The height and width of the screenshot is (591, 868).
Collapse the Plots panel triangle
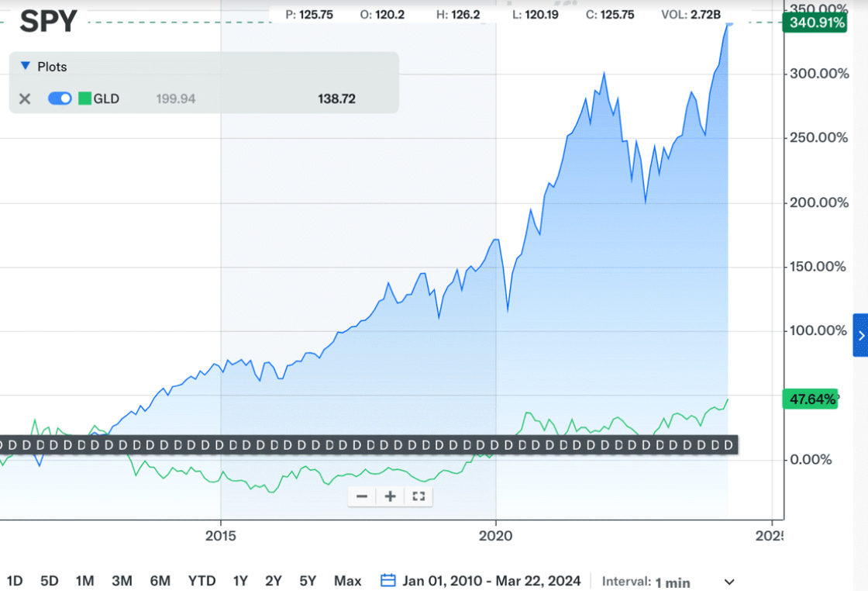[25, 66]
